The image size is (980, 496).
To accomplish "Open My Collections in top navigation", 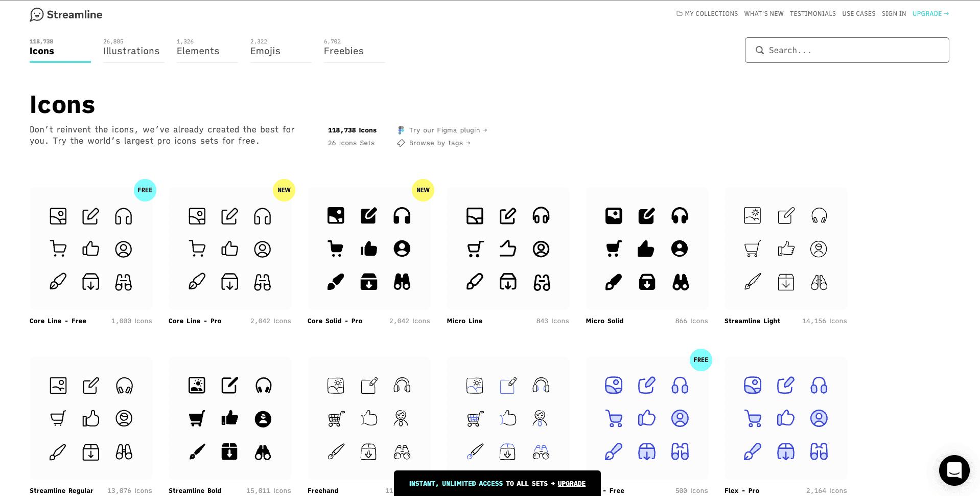I will click(707, 14).
